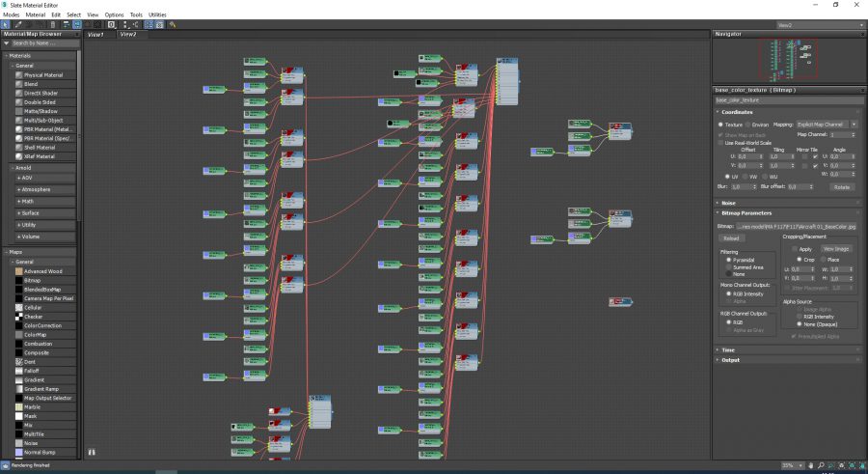Image resolution: width=868 pixels, height=474 pixels.
Task: Select the Environ radio button
Action: point(747,125)
